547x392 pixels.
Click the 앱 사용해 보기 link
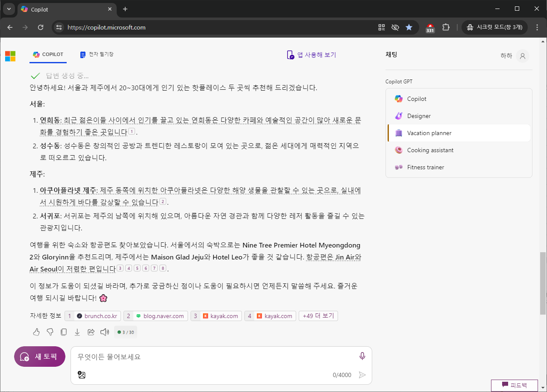(312, 55)
